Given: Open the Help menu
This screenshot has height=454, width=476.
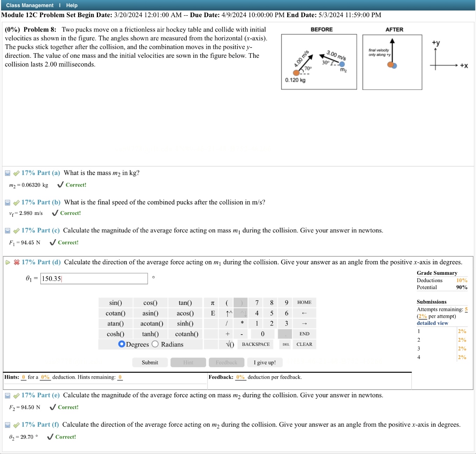Looking at the screenshot, I should 72,5.
